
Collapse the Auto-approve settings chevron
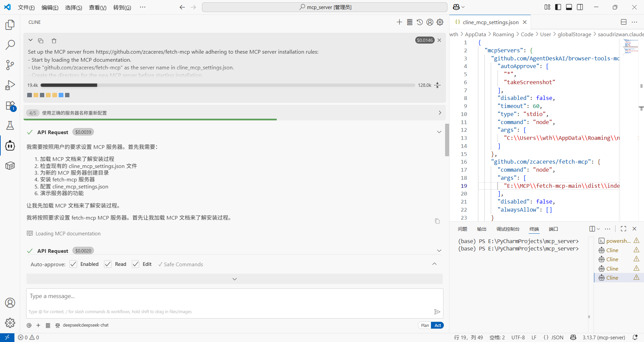click(434, 264)
